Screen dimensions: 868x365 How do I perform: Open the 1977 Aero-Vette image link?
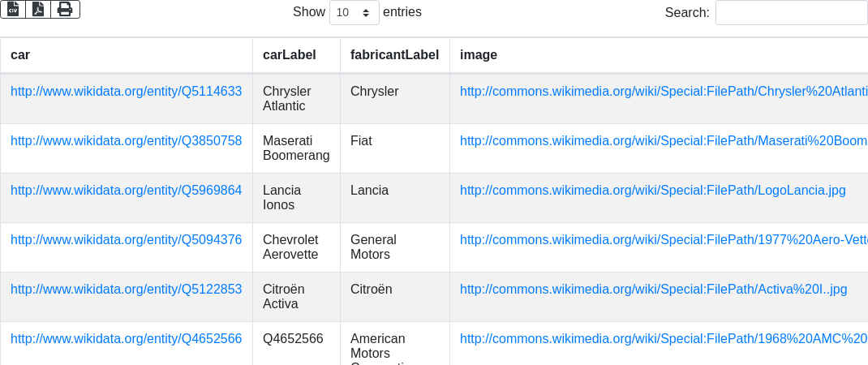pyautogui.click(x=663, y=240)
